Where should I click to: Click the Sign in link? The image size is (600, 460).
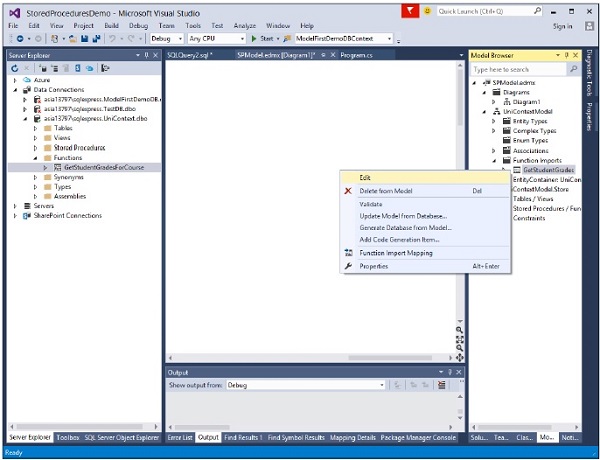click(562, 25)
